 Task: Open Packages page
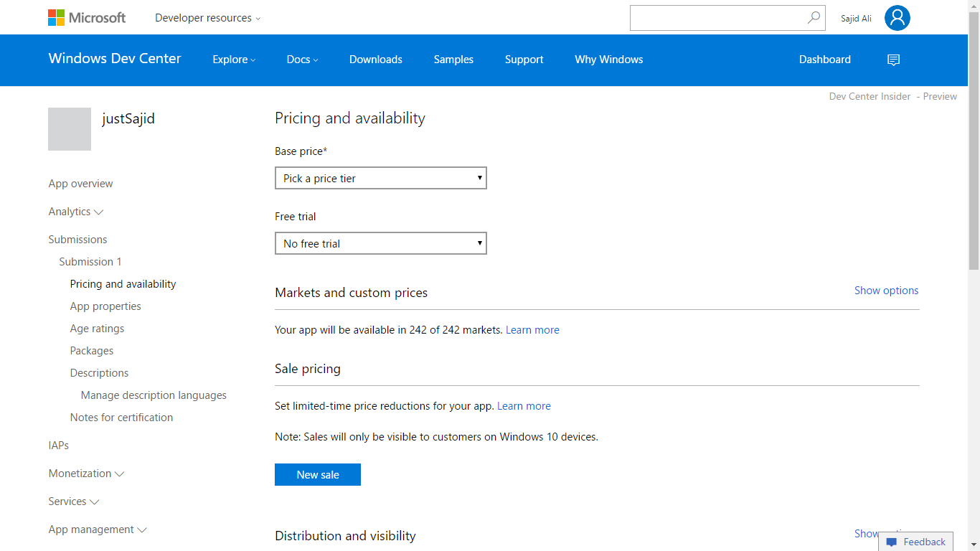pyautogui.click(x=92, y=351)
